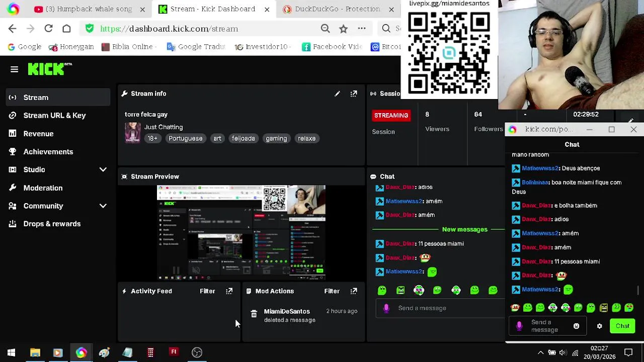Open the browser home page icon

(66, 29)
